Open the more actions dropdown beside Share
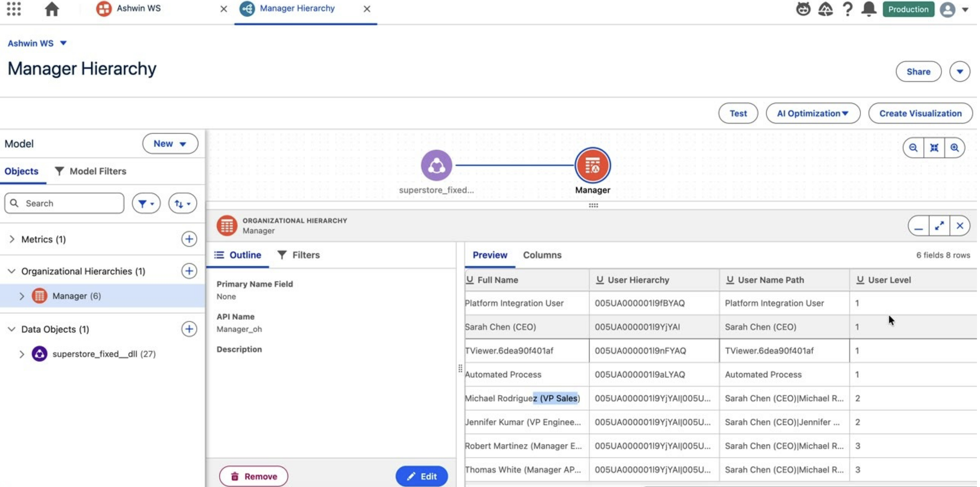Screen dimensions: 980x487 coord(959,71)
